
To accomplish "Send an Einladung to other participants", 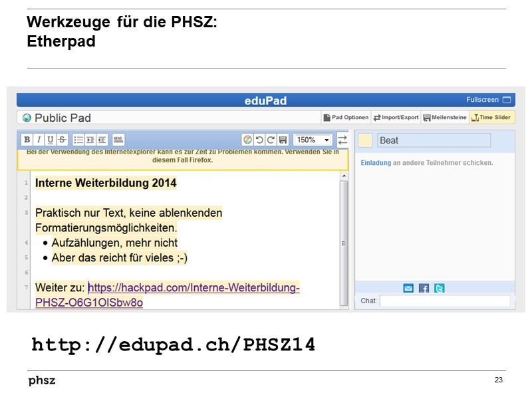I will pyautogui.click(x=374, y=162).
